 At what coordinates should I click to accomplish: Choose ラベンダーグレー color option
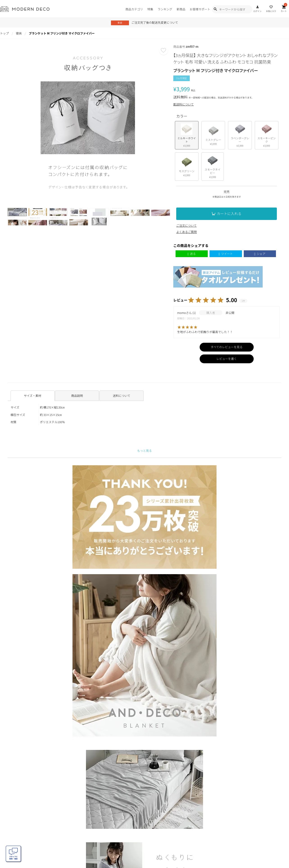(x=240, y=135)
